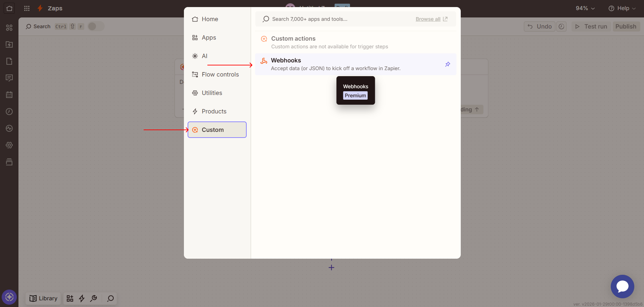Focus the Search 7,000+ apps field
The width and height of the screenshot is (644, 307).
pyautogui.click(x=336, y=19)
